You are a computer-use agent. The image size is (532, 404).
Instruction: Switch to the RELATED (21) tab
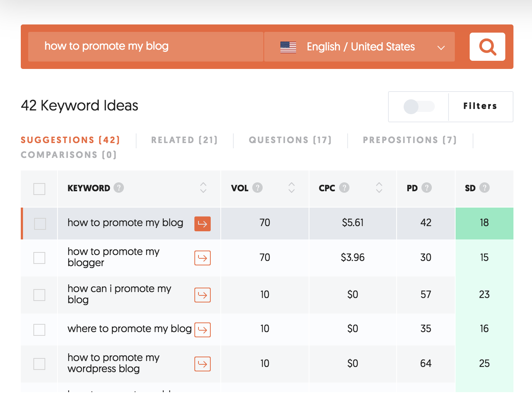coord(184,140)
